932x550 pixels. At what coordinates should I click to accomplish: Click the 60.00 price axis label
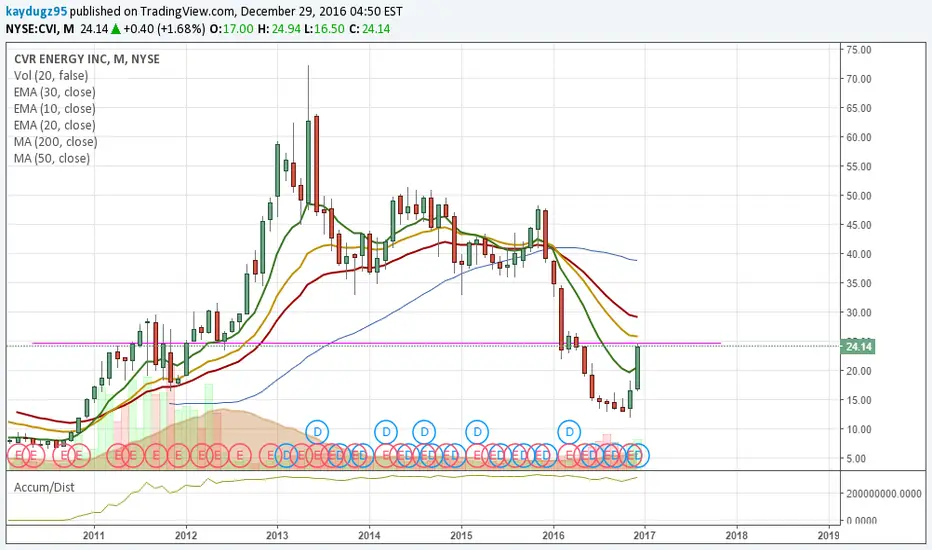[x=859, y=137]
